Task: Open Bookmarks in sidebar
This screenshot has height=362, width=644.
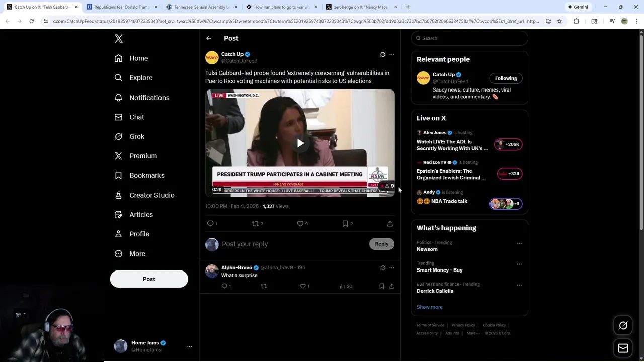Action: click(139, 175)
